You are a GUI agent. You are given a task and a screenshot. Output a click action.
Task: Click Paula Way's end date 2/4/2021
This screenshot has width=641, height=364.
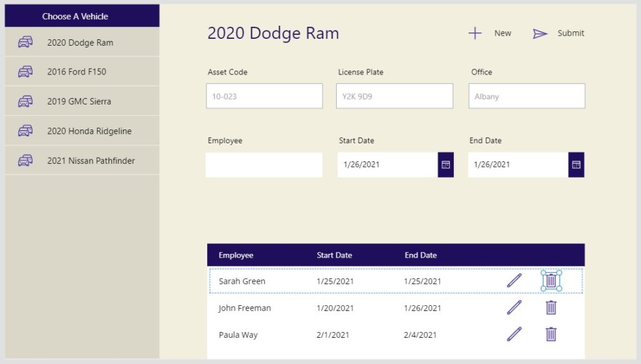point(420,335)
